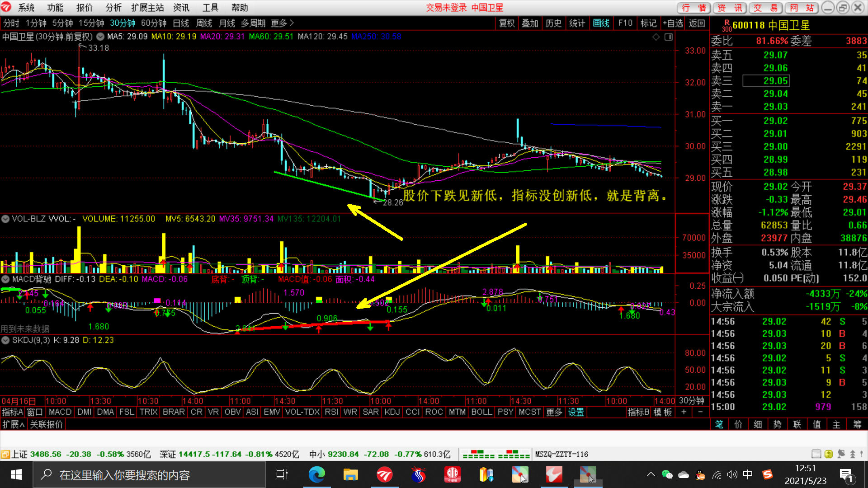The image size is (868, 488).
Task: Collapse the MACD背驰 indicator panel toggle
Action: pos(5,279)
